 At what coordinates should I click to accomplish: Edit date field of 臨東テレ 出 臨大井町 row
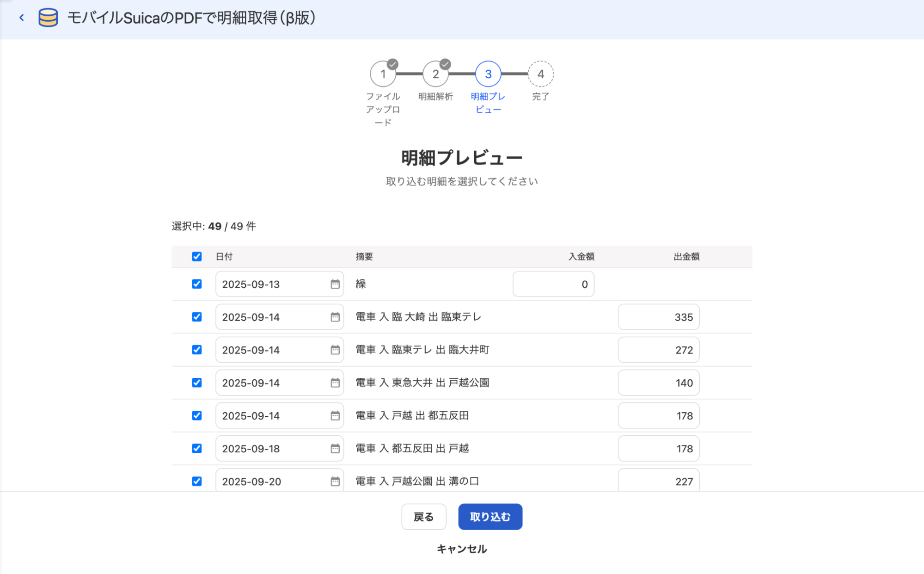tap(279, 350)
